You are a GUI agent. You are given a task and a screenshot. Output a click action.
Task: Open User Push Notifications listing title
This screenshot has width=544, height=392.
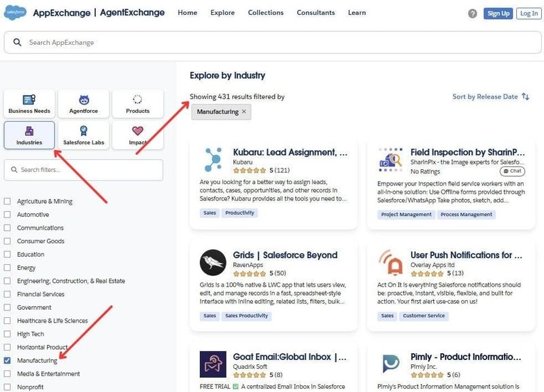tap(466, 255)
